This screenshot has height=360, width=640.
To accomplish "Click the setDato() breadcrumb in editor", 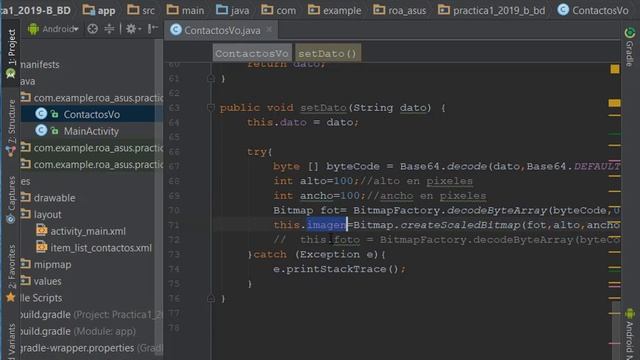I will [x=327, y=53].
